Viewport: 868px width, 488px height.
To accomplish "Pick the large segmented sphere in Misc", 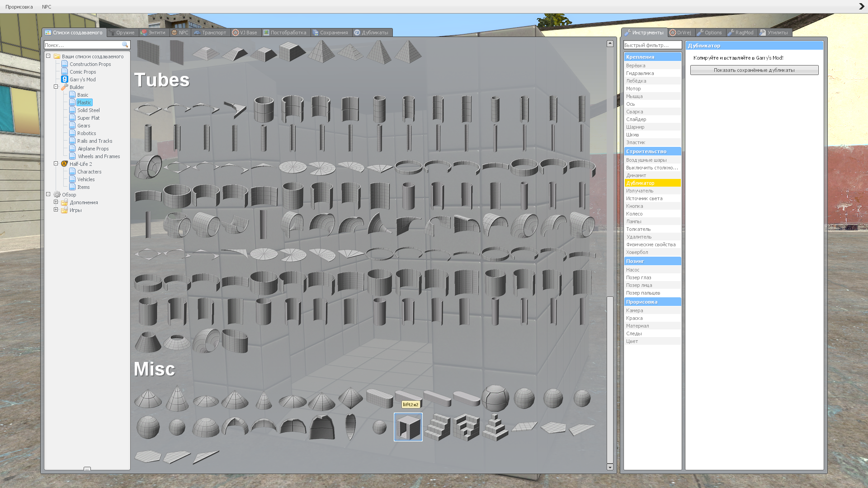I will tap(495, 398).
